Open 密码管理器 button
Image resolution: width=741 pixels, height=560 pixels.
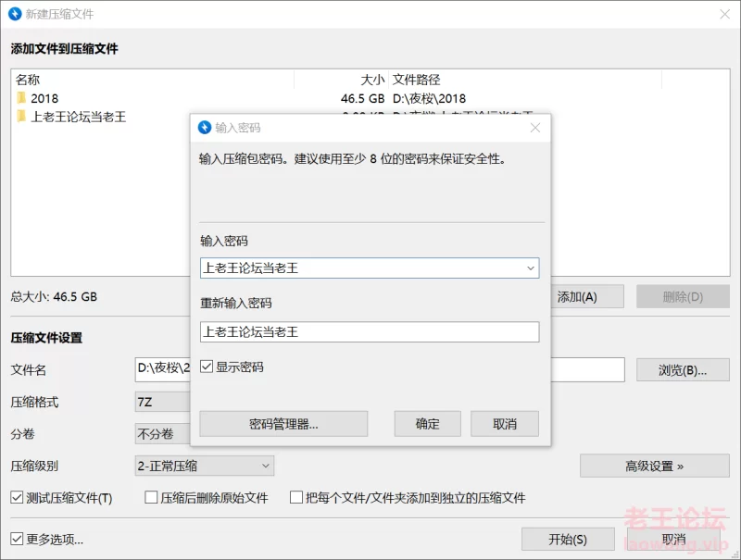(x=283, y=424)
